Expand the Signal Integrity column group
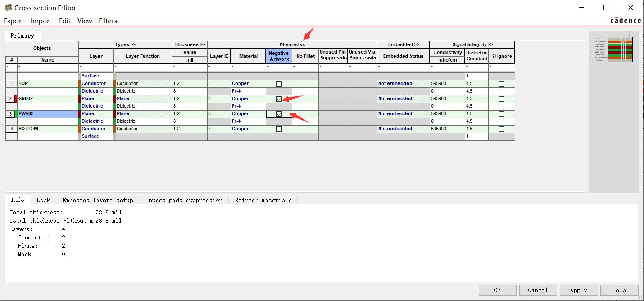644x301 pixels. point(472,44)
